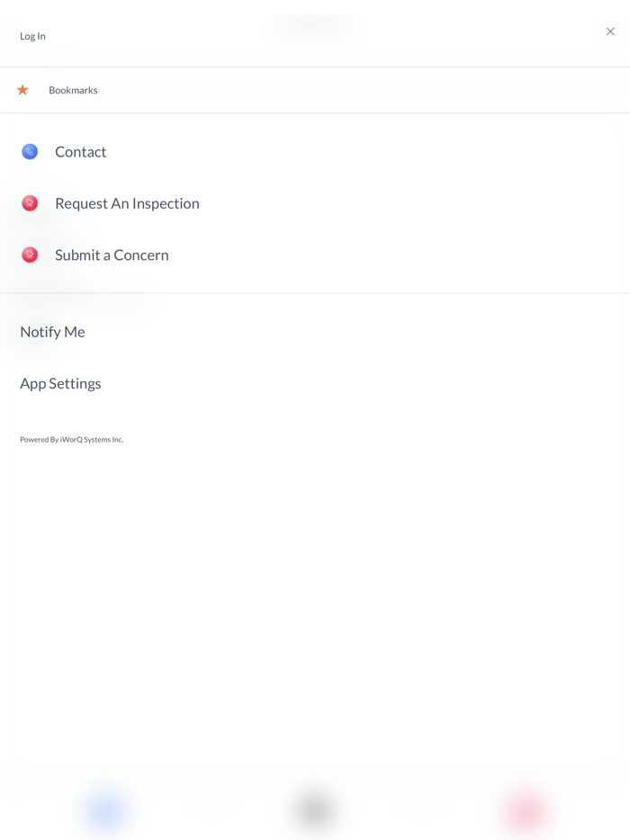Click the Powered By iWorQ Systems text
This screenshot has width=630, height=840.
[71, 440]
